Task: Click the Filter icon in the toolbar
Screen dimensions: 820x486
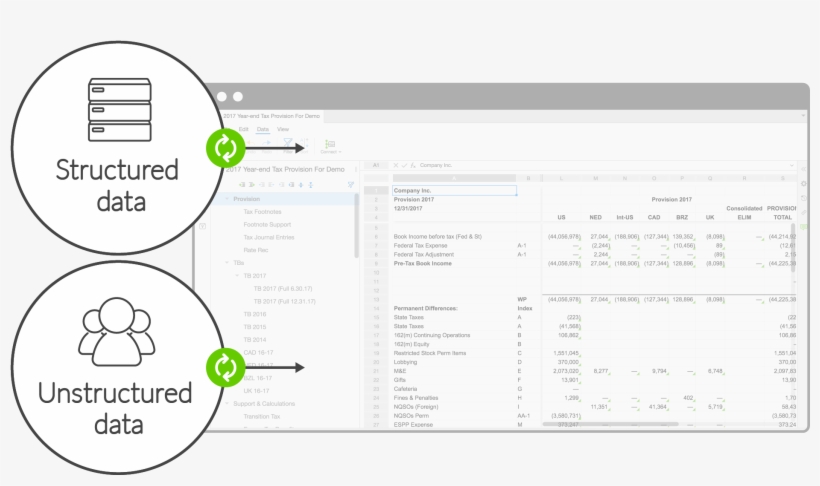Action: (288, 146)
